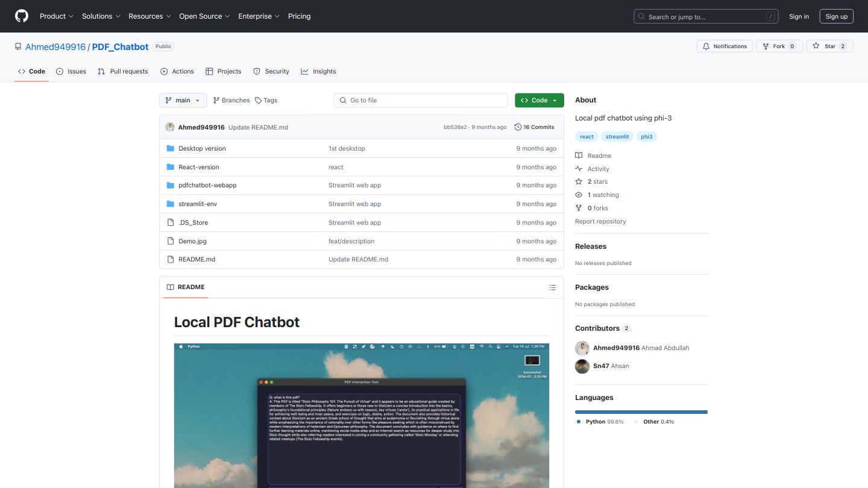
Task: Open the Product menu in header
Action: [x=56, y=16]
